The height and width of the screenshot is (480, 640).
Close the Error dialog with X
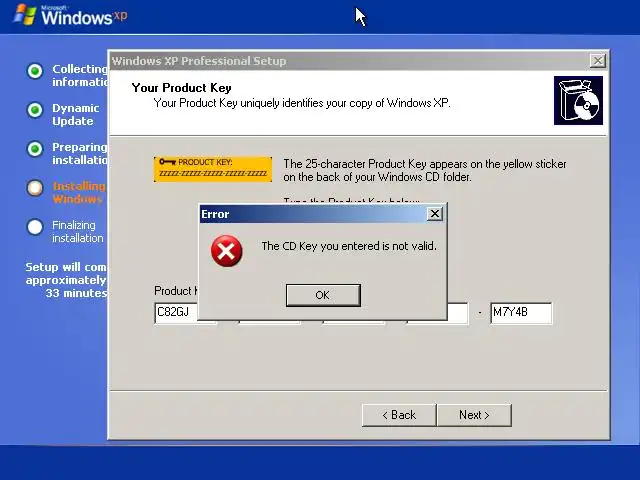tap(435, 213)
